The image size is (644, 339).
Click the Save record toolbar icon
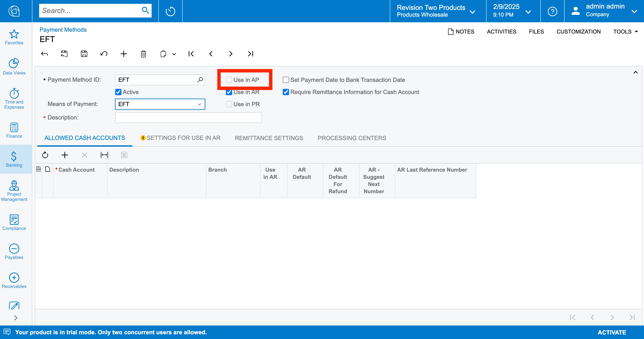coord(84,54)
